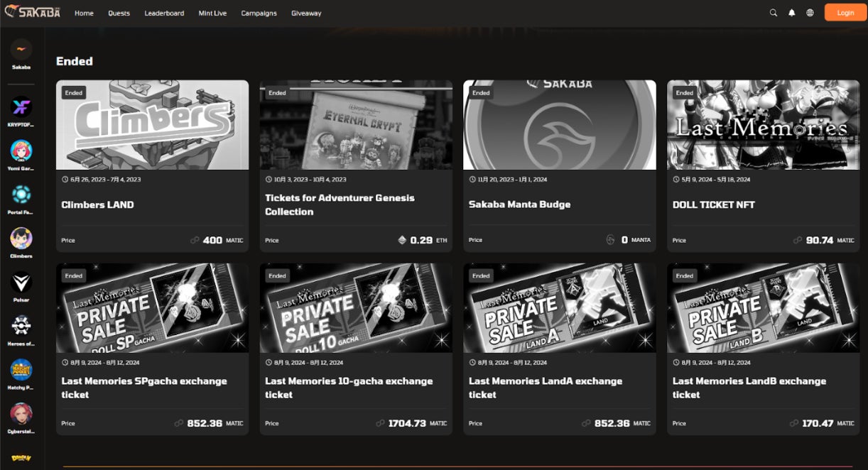Select the Hatchy P sidebar game icon

point(21,370)
